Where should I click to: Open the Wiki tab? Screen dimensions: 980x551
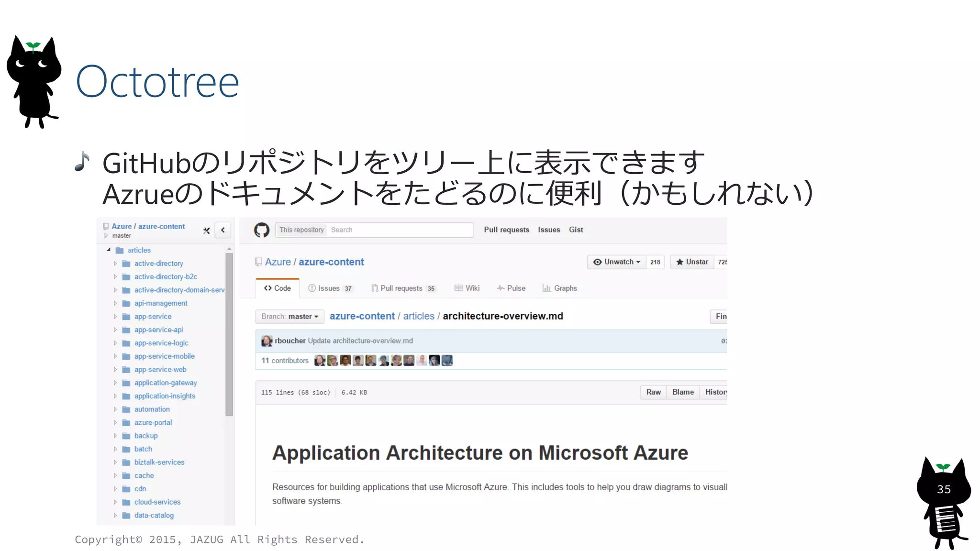(467, 288)
